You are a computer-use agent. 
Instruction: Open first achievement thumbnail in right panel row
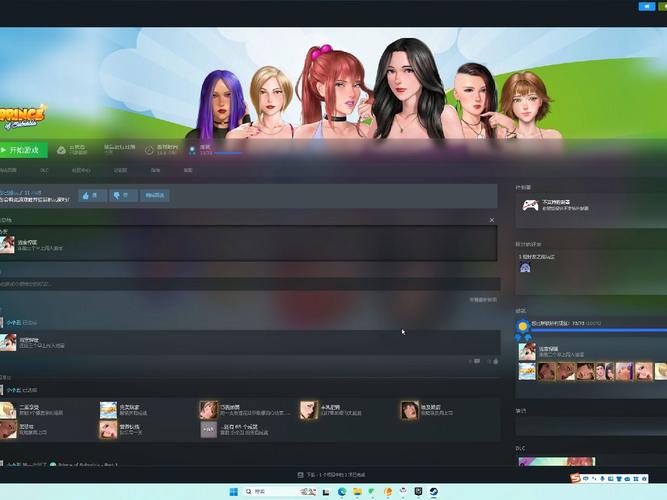pos(527,371)
